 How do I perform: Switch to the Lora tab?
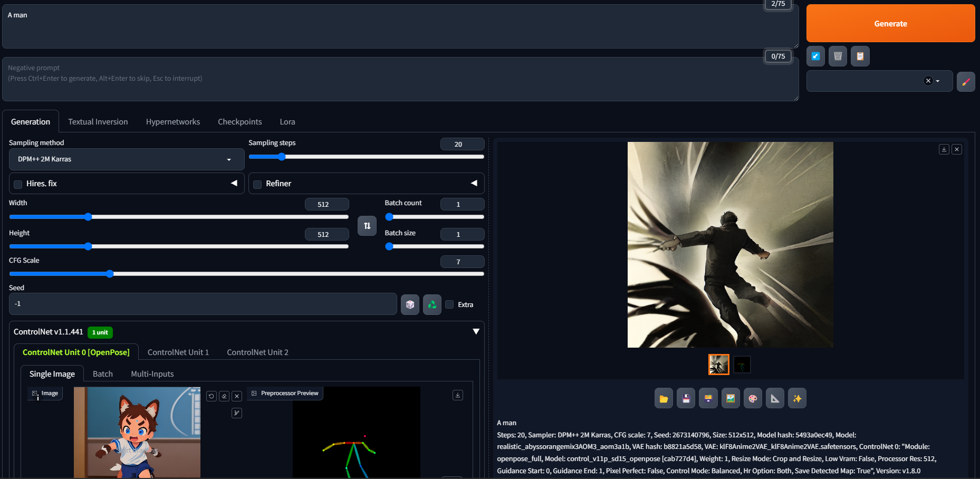point(287,122)
